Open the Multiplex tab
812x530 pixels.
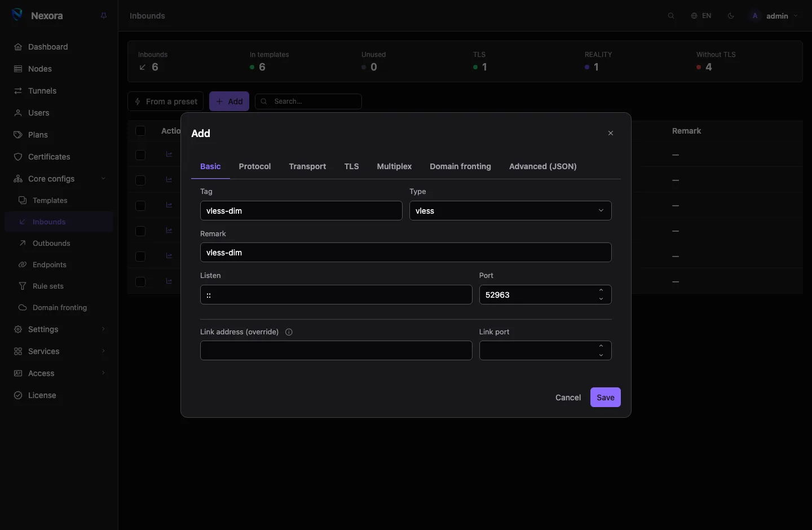[394, 166]
